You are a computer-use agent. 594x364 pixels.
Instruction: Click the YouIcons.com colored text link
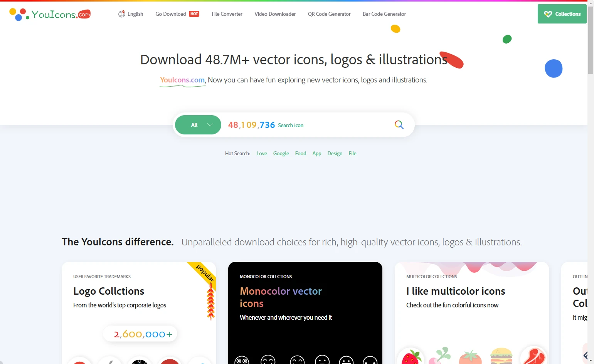point(182,80)
